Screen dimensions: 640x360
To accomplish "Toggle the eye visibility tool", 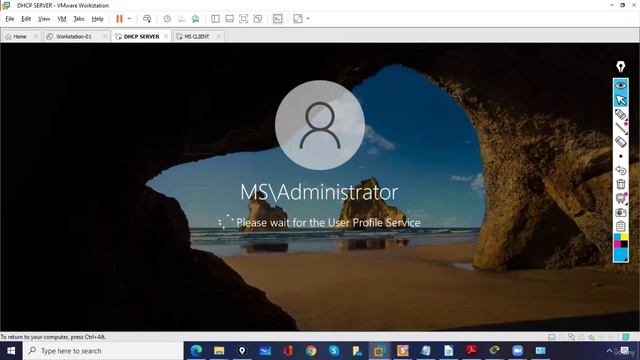I will [x=620, y=85].
